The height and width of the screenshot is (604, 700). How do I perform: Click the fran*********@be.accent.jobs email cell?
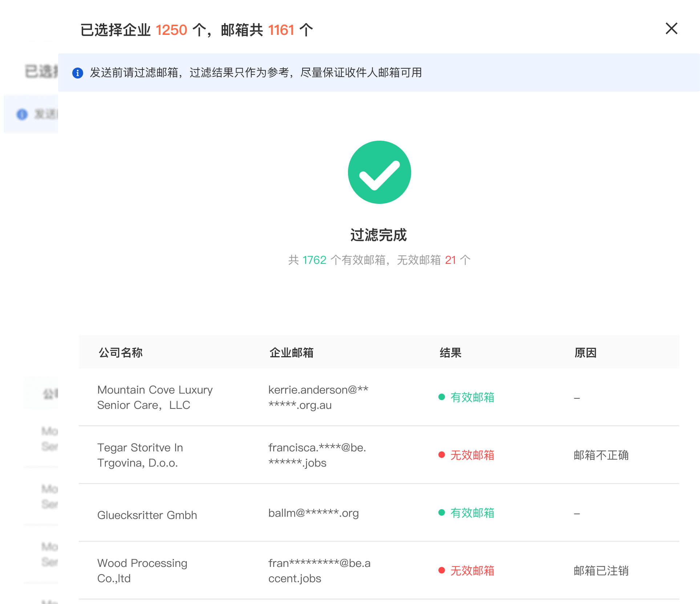coord(319,571)
